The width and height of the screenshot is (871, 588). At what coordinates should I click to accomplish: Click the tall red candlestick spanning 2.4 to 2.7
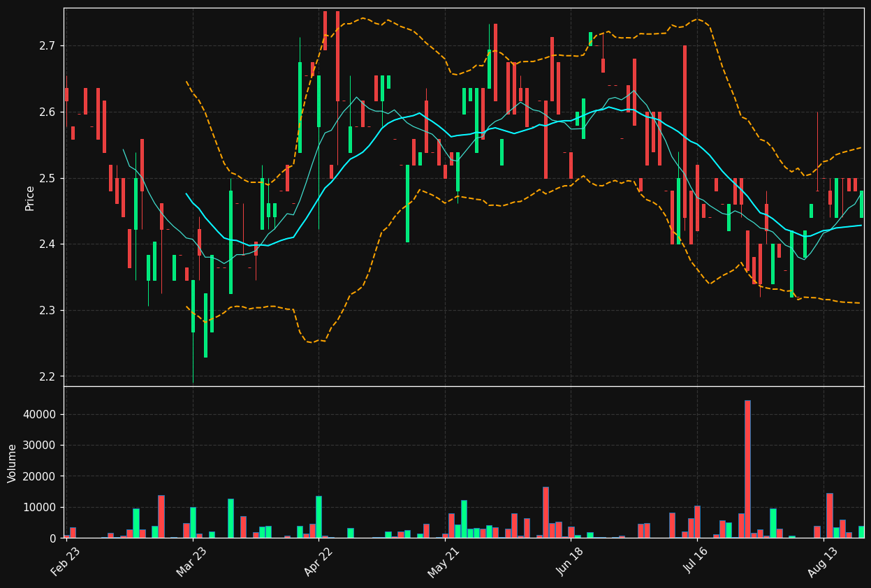coord(685,132)
